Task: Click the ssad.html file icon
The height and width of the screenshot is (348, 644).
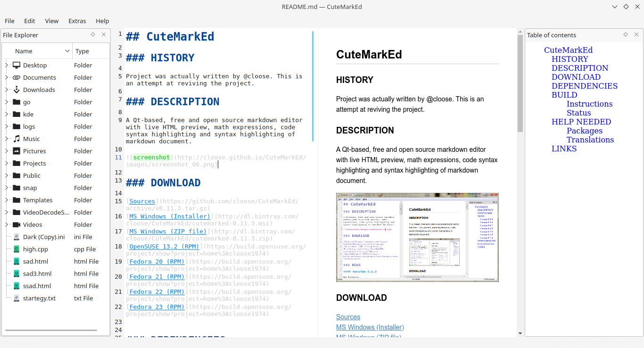Action: point(17,286)
